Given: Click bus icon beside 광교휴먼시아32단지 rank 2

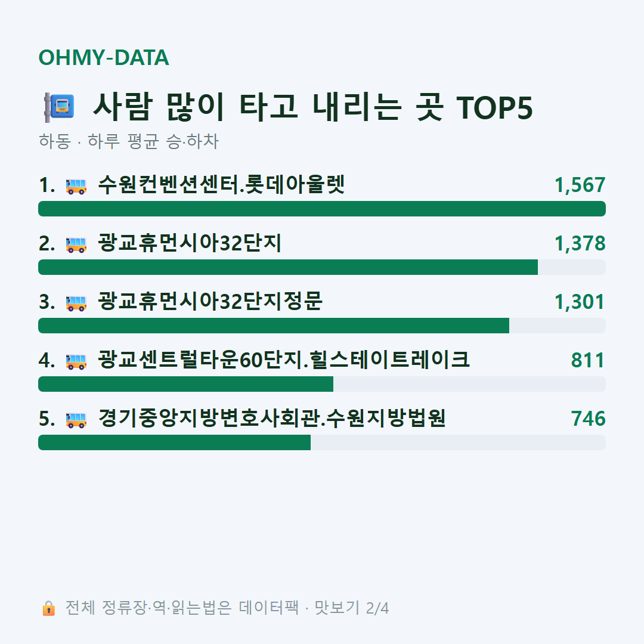Looking at the screenshot, I should 76,244.
